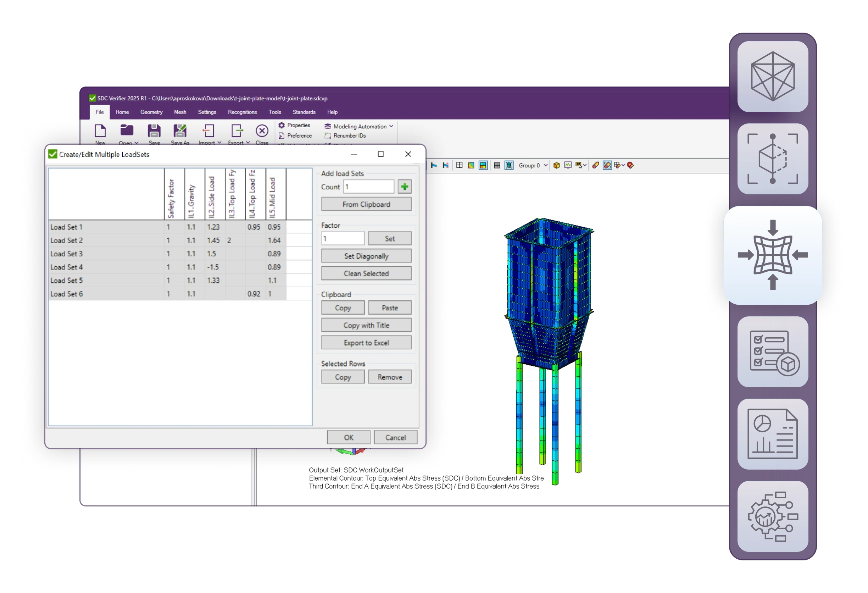Focus the Count input field

369,187
